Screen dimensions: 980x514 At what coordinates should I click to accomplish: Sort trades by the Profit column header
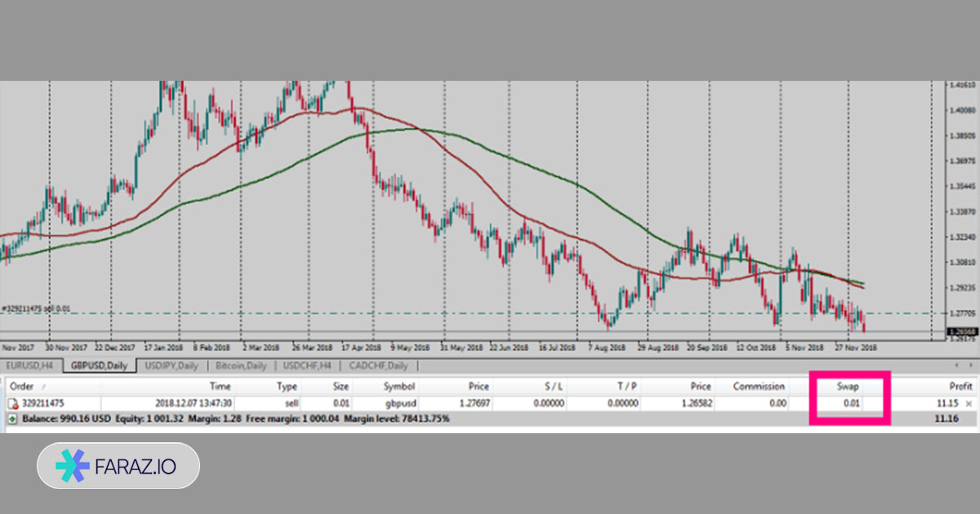click(x=960, y=386)
